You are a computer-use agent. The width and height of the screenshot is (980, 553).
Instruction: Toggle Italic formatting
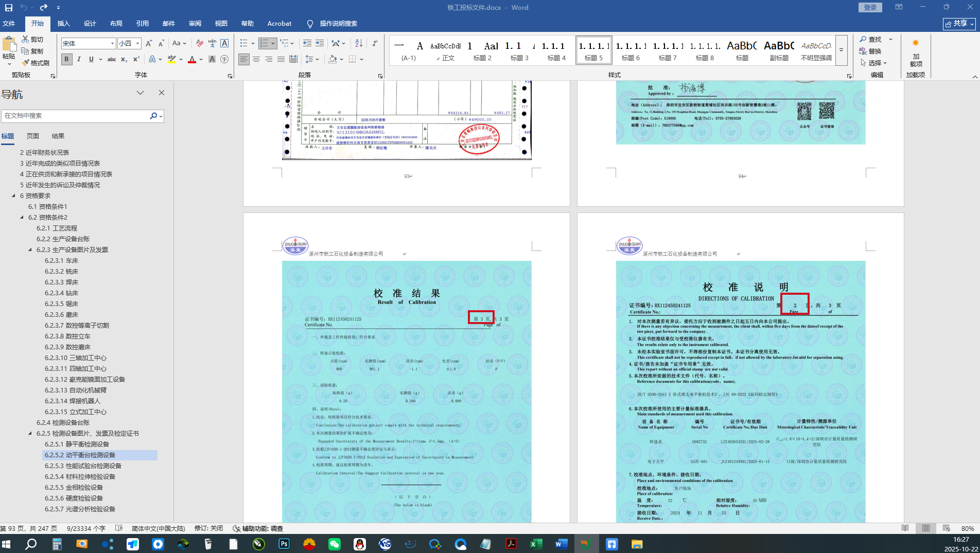coord(79,59)
